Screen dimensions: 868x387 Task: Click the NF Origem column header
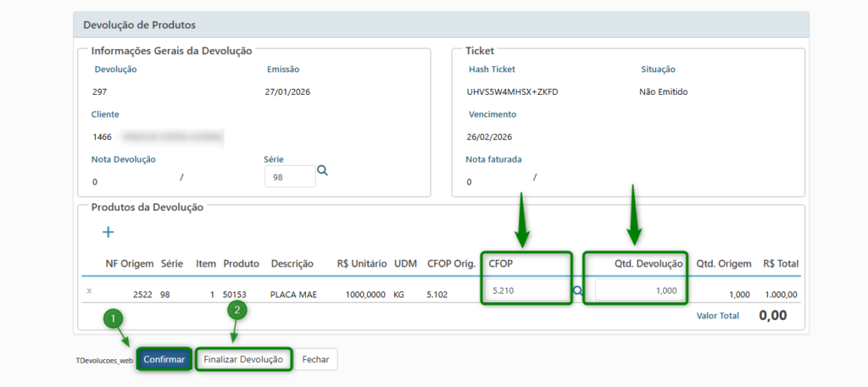129,263
